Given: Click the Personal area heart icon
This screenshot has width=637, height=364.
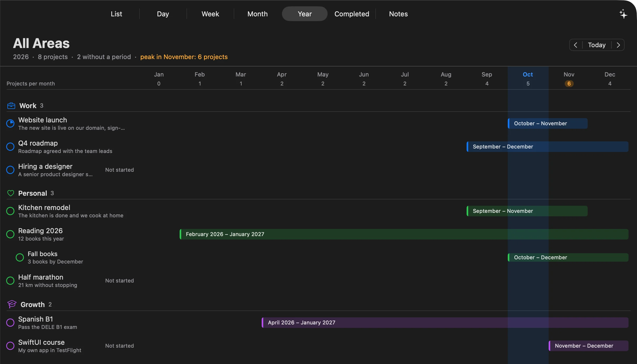Looking at the screenshot, I should pos(11,193).
